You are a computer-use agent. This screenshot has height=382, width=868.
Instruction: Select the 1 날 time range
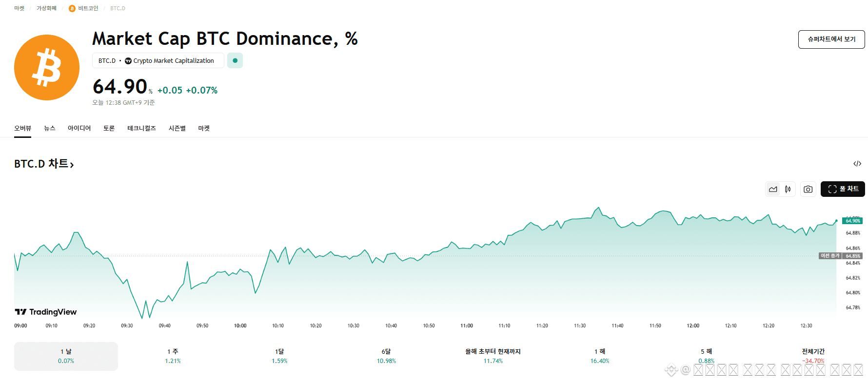click(66, 356)
